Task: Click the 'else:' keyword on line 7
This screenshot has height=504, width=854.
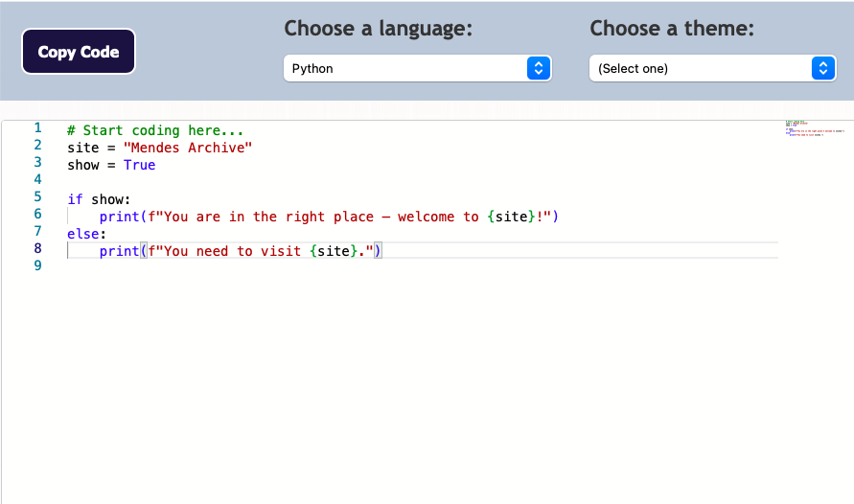Action: click(86, 234)
